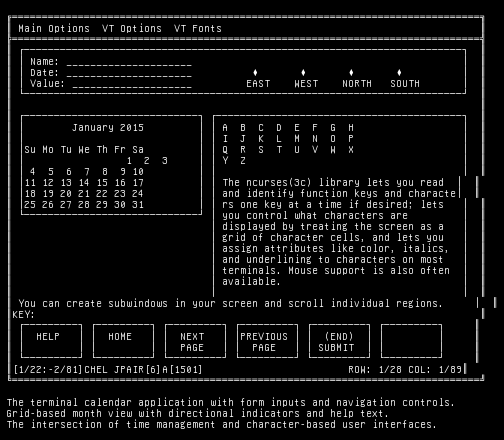504x440 pixels.
Task: Open the VT Options menu
Action: click(x=132, y=29)
